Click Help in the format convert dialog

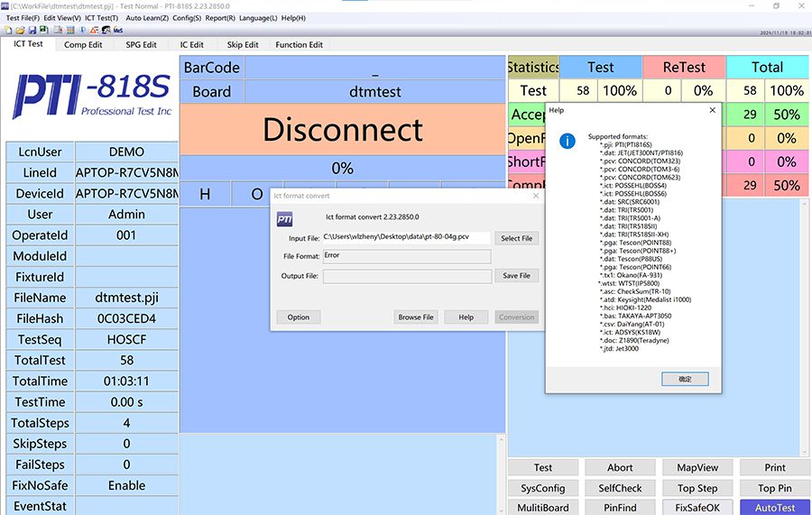click(x=466, y=317)
